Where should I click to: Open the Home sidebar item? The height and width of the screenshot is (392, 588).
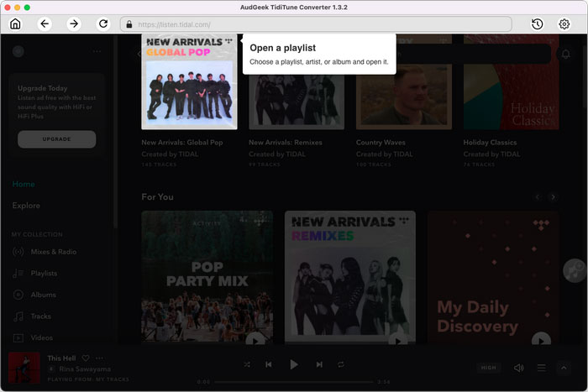pyautogui.click(x=24, y=184)
